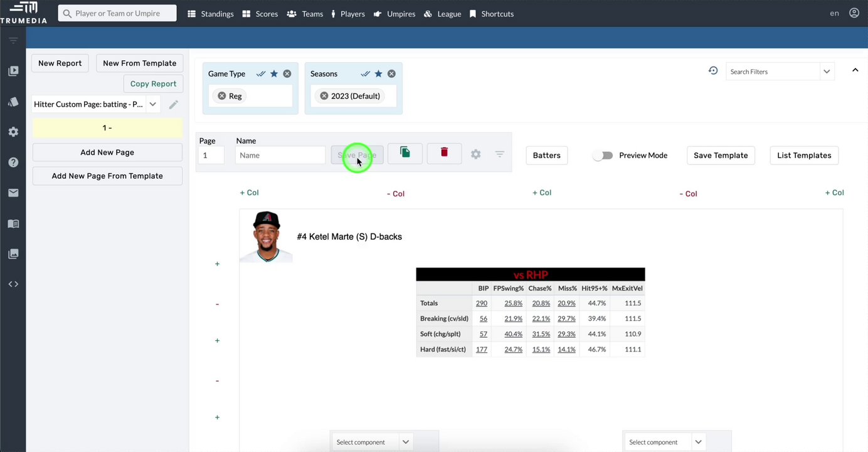The width and height of the screenshot is (868, 452).
Task: Open the help question mark icon
Action: pyautogui.click(x=13, y=162)
